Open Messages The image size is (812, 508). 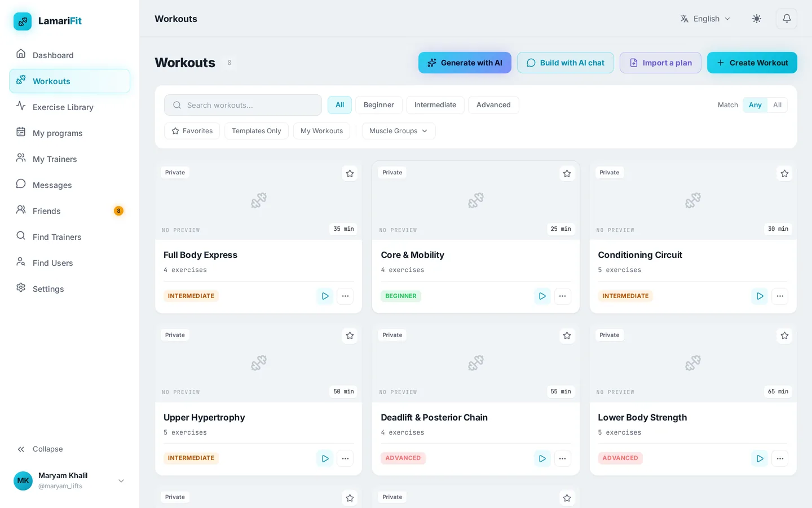tap(69, 185)
